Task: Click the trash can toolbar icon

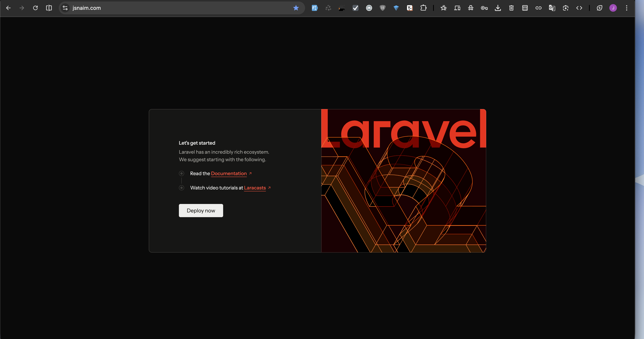Action: 511,8
